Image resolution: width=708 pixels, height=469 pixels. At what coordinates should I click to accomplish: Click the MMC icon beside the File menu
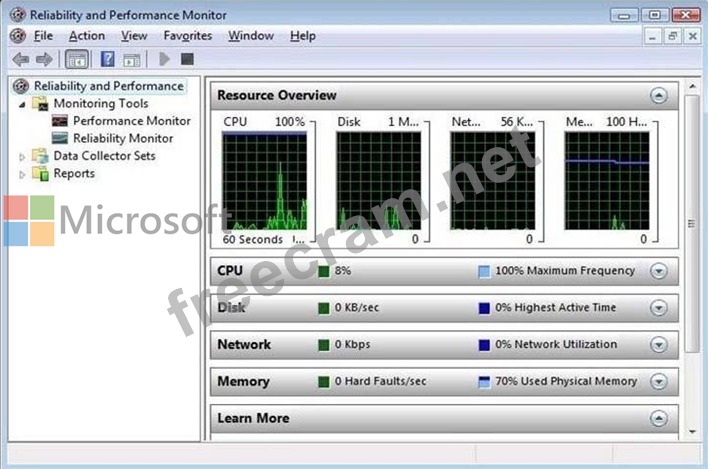(18, 36)
